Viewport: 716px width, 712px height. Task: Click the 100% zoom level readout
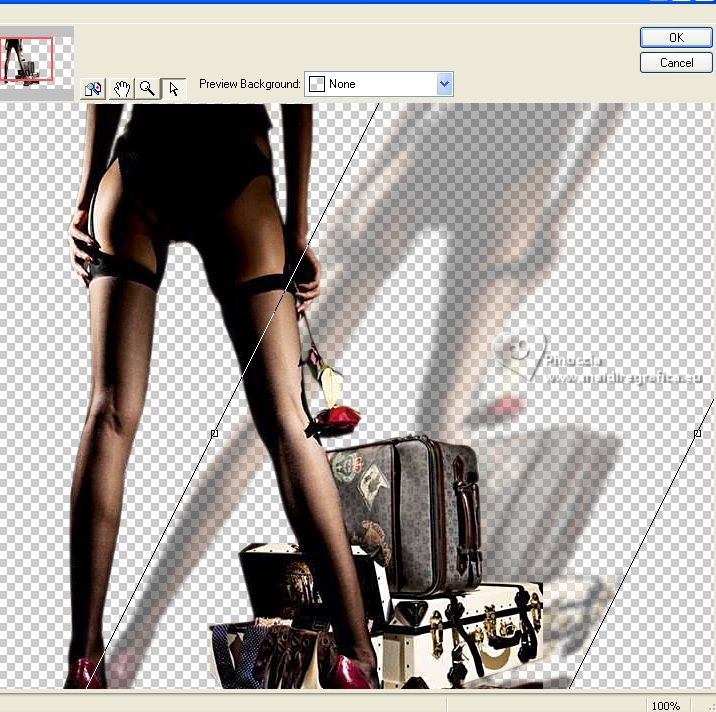tap(666, 706)
